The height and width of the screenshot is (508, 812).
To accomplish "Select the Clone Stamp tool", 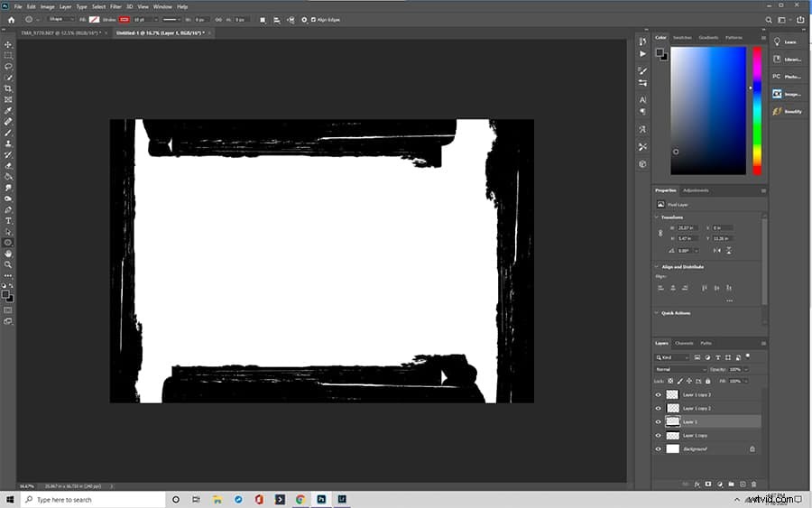I will (x=8, y=144).
